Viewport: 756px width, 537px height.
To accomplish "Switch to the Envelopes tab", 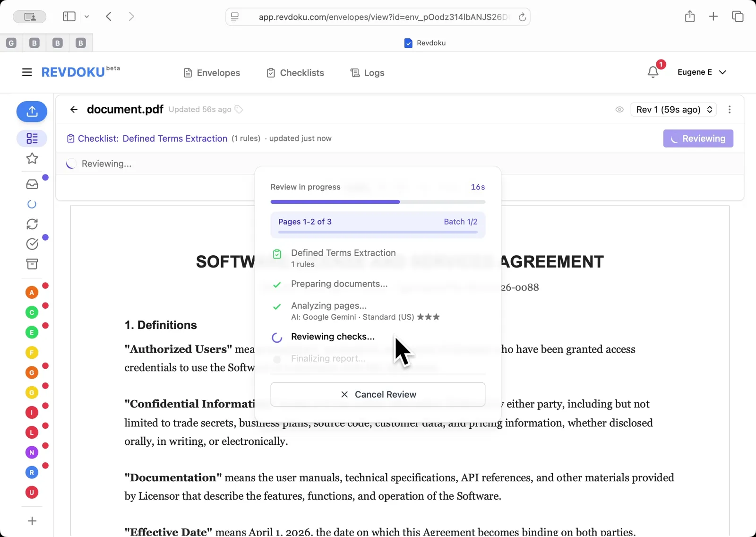I will point(211,73).
